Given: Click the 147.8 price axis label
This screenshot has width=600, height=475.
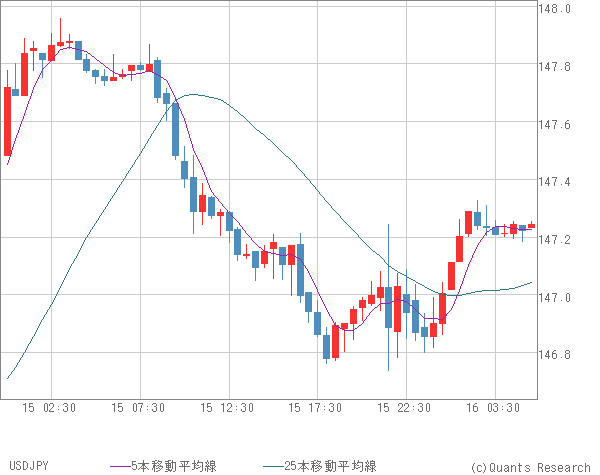Looking at the screenshot, I should pyautogui.click(x=554, y=67).
